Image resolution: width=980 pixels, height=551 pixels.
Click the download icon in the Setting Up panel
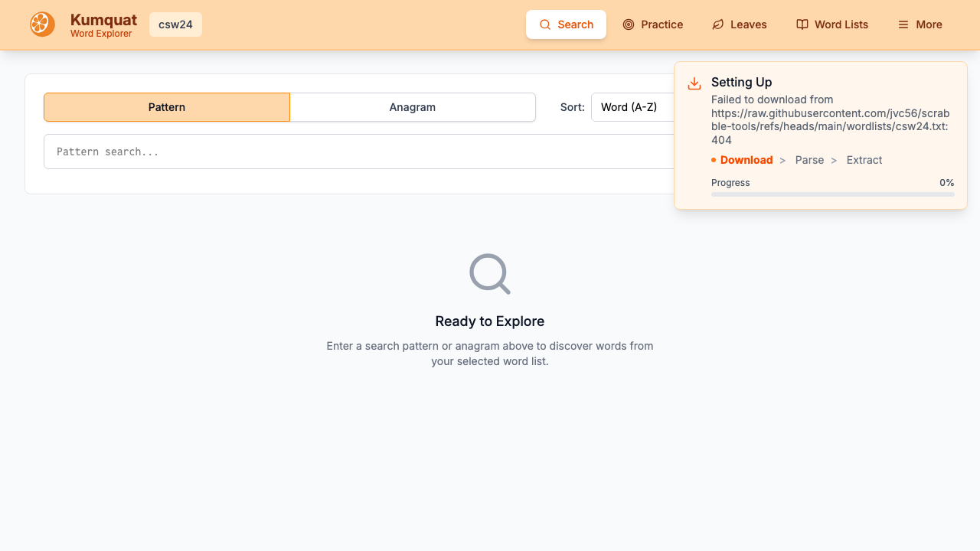[694, 84]
